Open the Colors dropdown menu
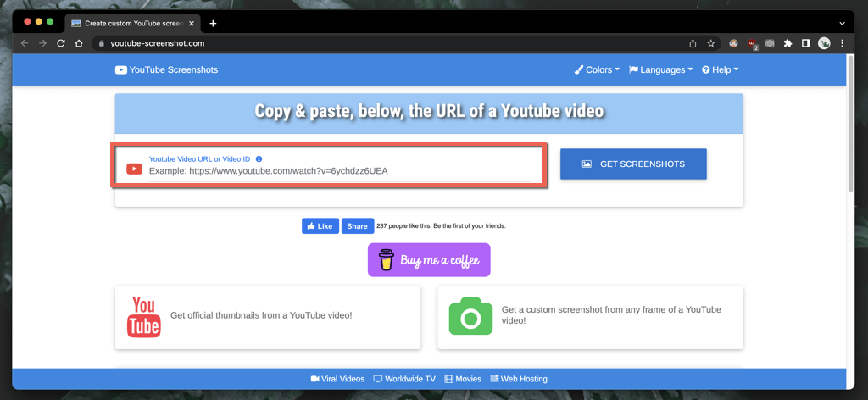The height and width of the screenshot is (400, 868). (x=597, y=69)
